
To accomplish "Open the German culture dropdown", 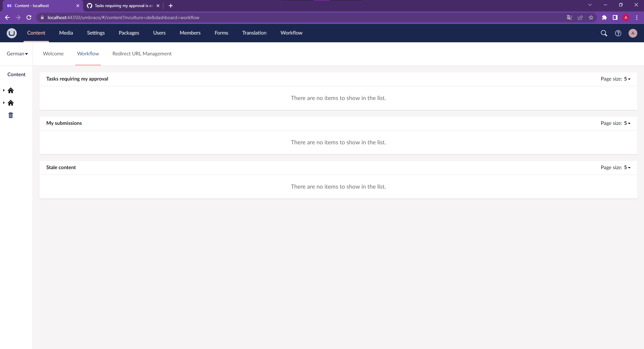I will pyautogui.click(x=17, y=54).
